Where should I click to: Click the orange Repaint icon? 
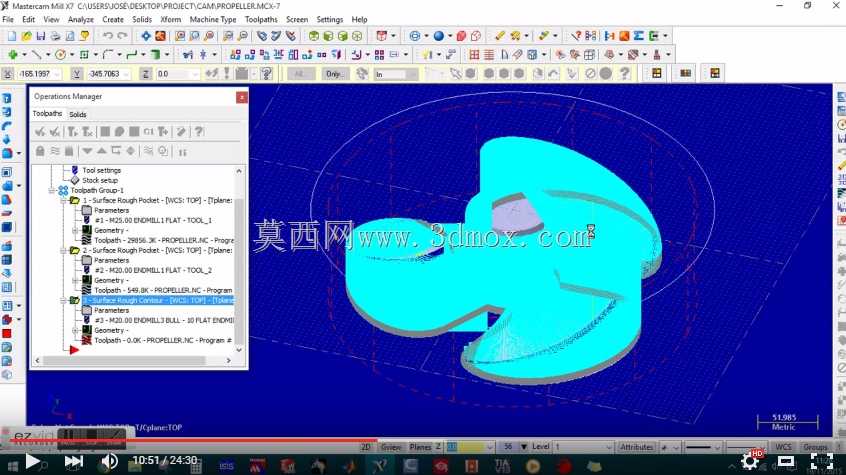click(x=160, y=36)
